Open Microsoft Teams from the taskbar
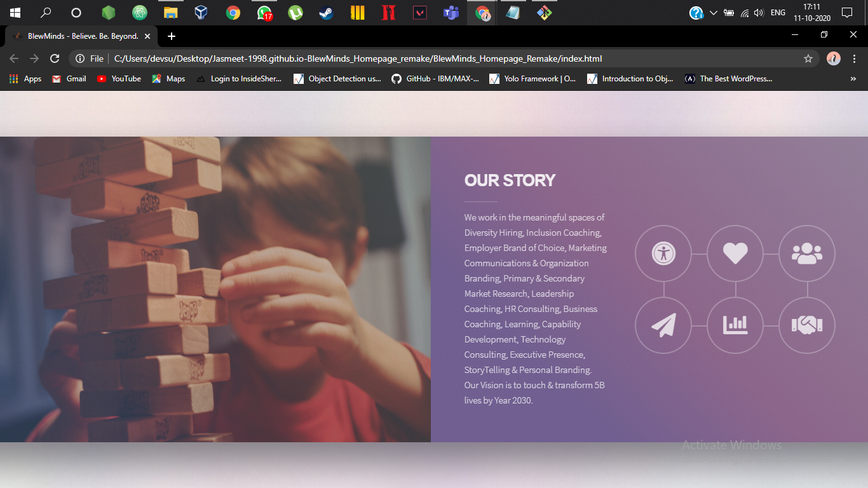 coord(451,13)
